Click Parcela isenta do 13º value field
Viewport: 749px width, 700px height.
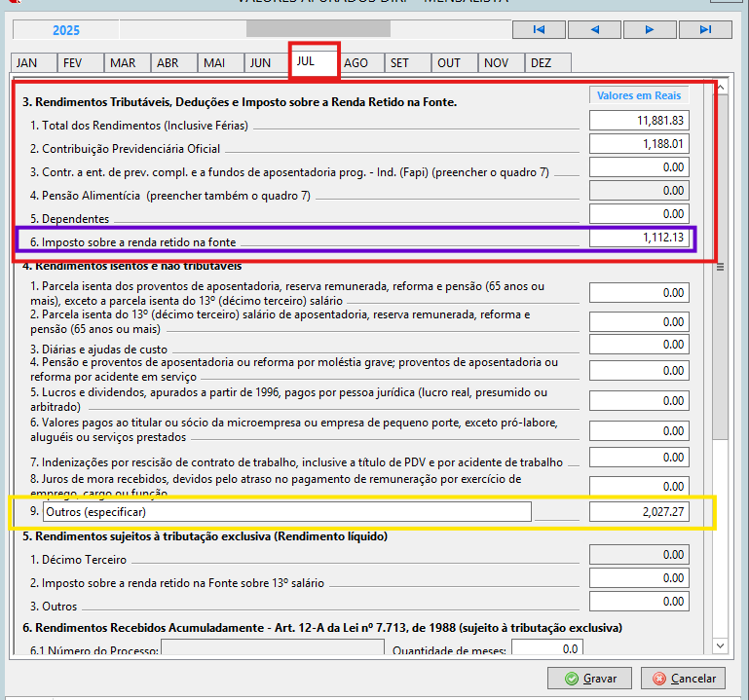pos(639,322)
